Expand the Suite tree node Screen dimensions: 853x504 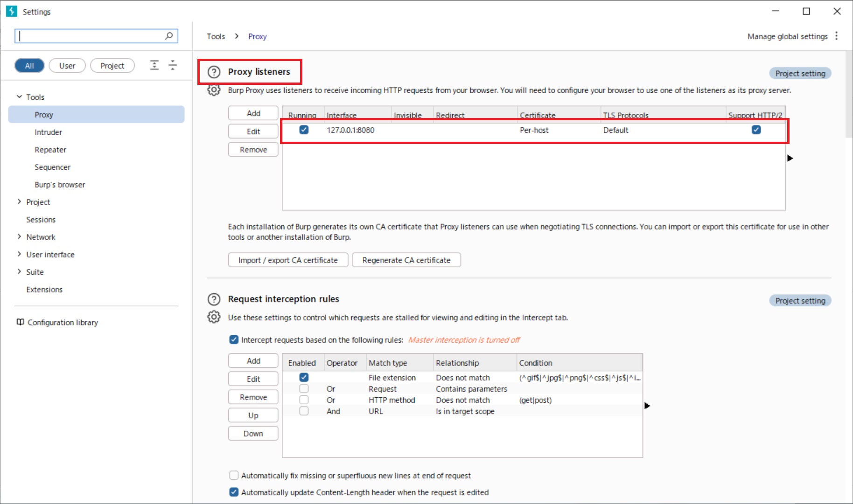19,271
